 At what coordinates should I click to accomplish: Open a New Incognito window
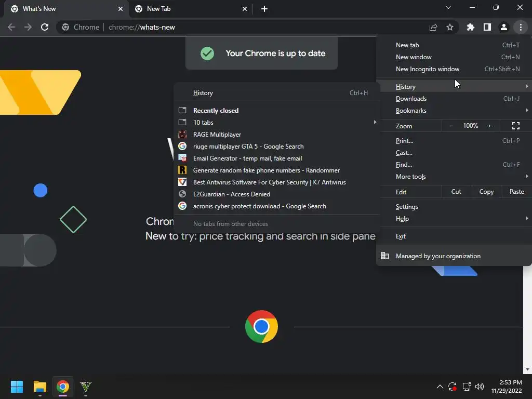point(454,69)
